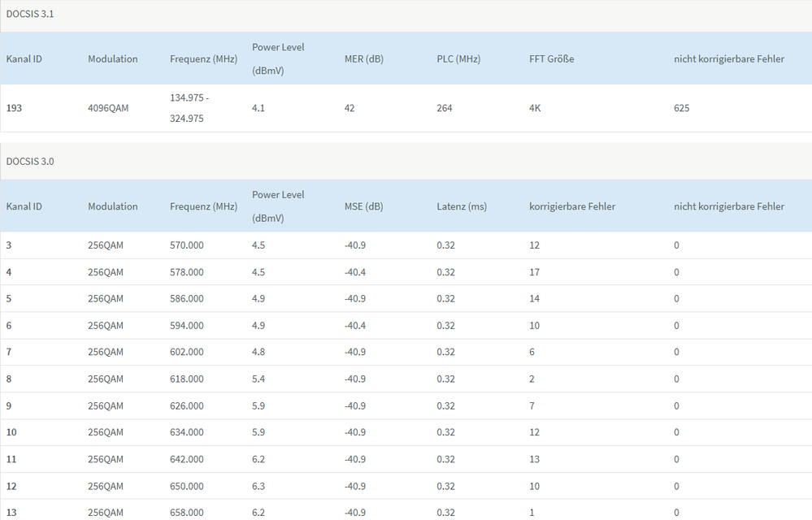
Task: Click frequency 594.000
Action: click(186, 326)
